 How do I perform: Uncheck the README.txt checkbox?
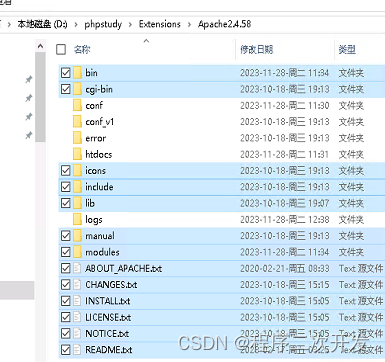(66, 350)
